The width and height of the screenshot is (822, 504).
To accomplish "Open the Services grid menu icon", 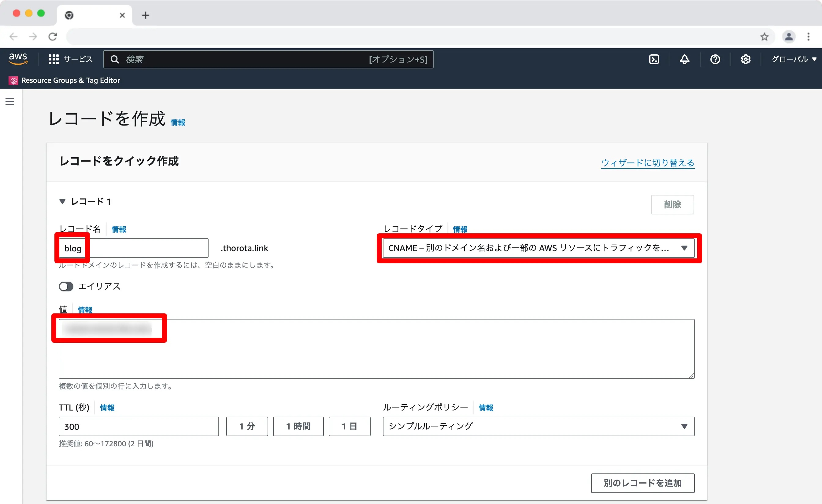I will [54, 59].
